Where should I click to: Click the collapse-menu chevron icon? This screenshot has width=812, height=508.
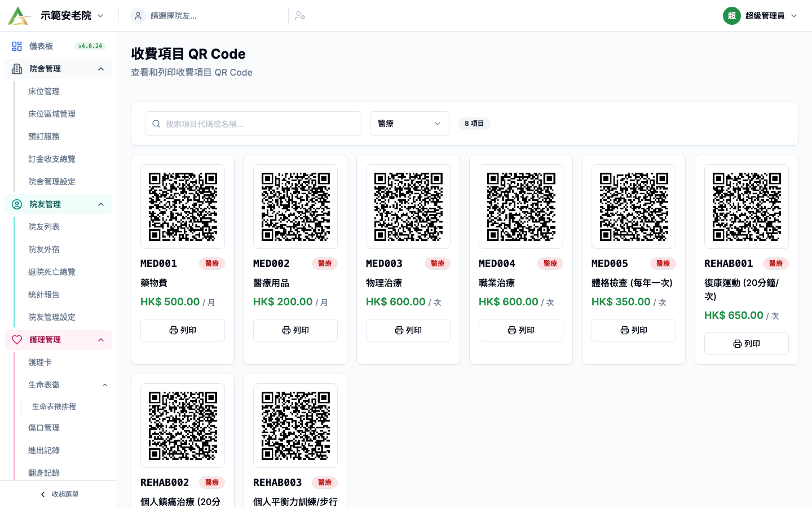[x=43, y=494]
